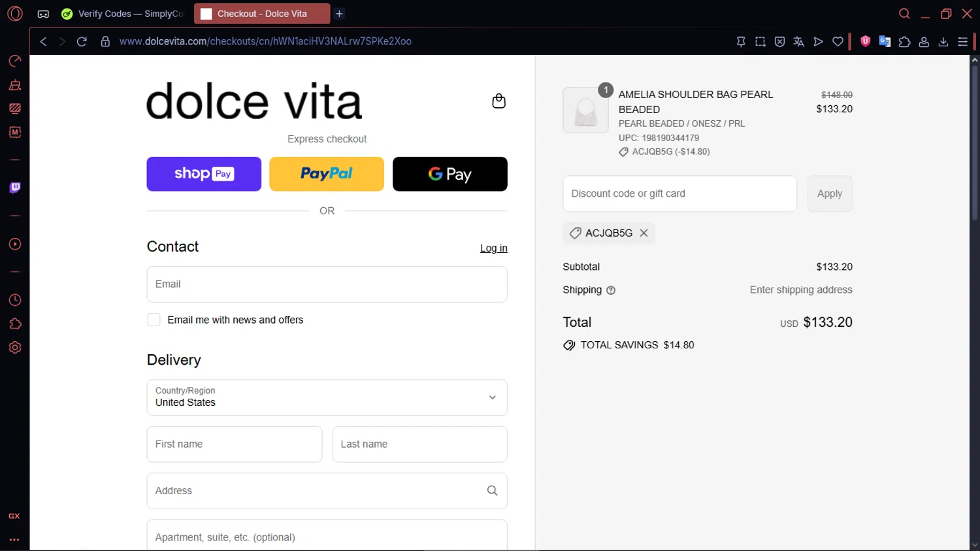The image size is (980, 551).
Task: Remove the ACJQB5G discount code
Action: tap(644, 233)
